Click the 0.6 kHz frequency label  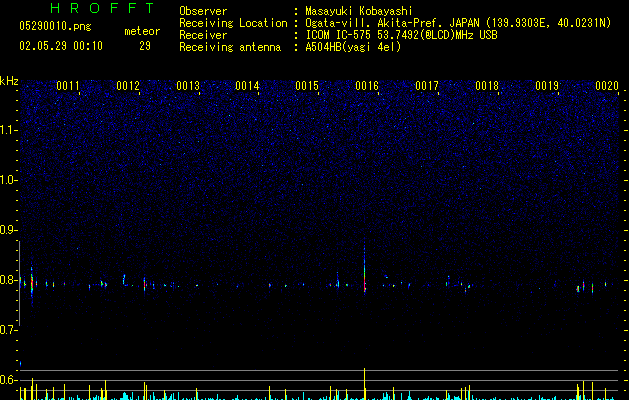(8, 380)
